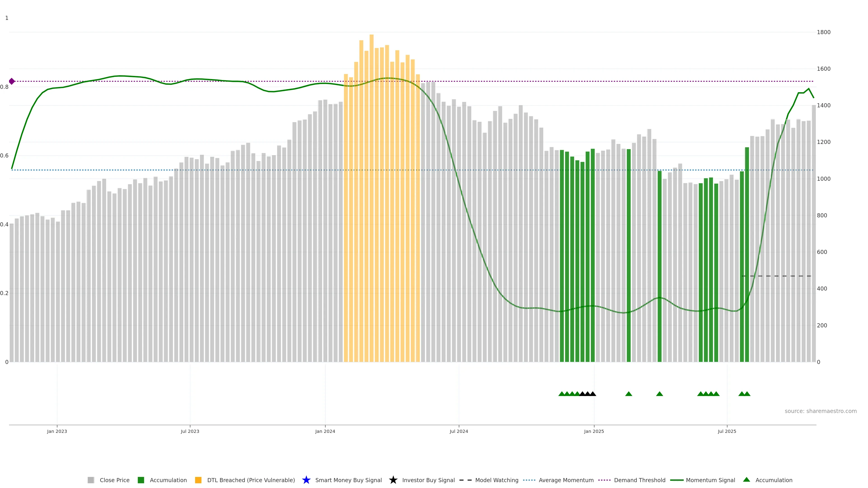868x488 pixels.
Task: Click the gray Close Price legend swatch
Action: [x=91, y=480]
